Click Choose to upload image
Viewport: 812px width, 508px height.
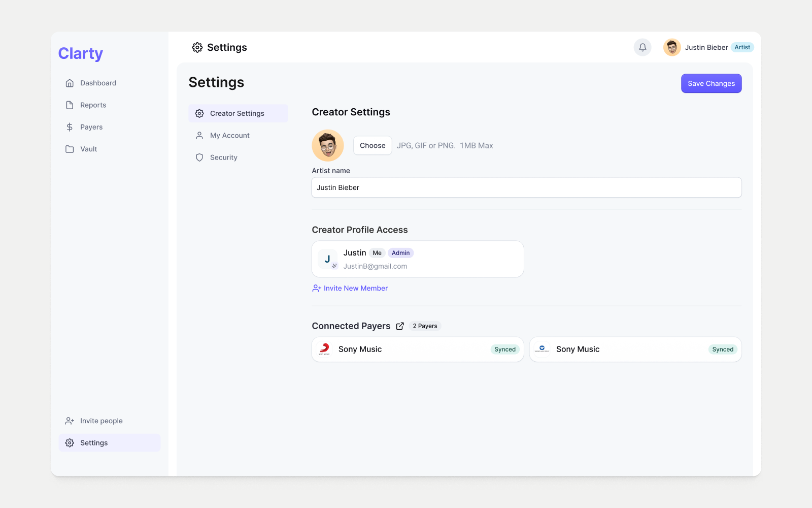(x=373, y=145)
